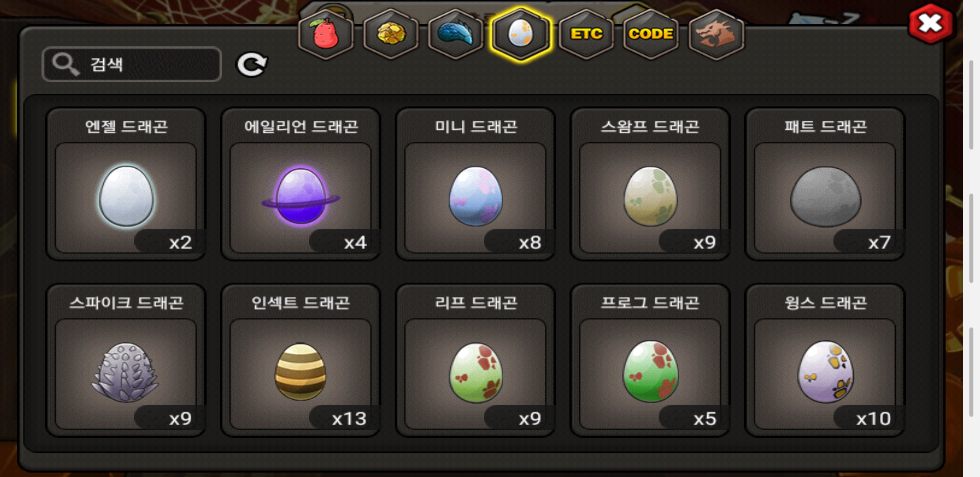The width and height of the screenshot is (980, 477).
Task: Select the 프로그 드래곤 green egg
Action: pyautogui.click(x=650, y=360)
